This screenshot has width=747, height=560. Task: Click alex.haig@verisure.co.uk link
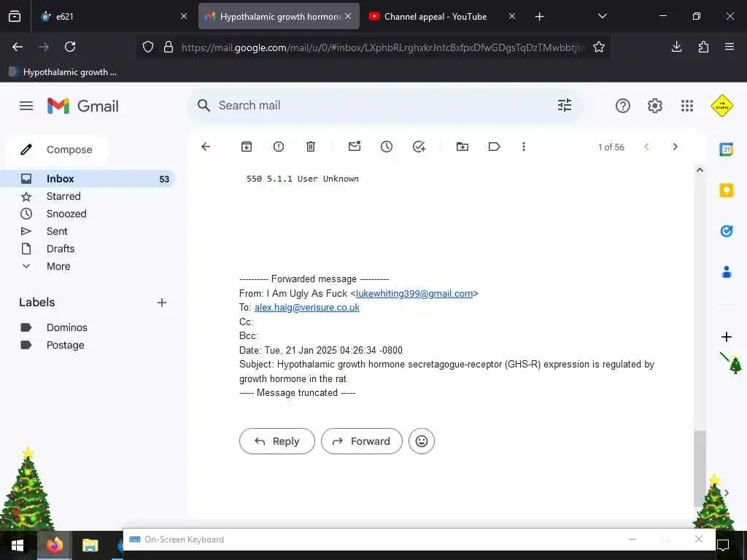tap(307, 308)
